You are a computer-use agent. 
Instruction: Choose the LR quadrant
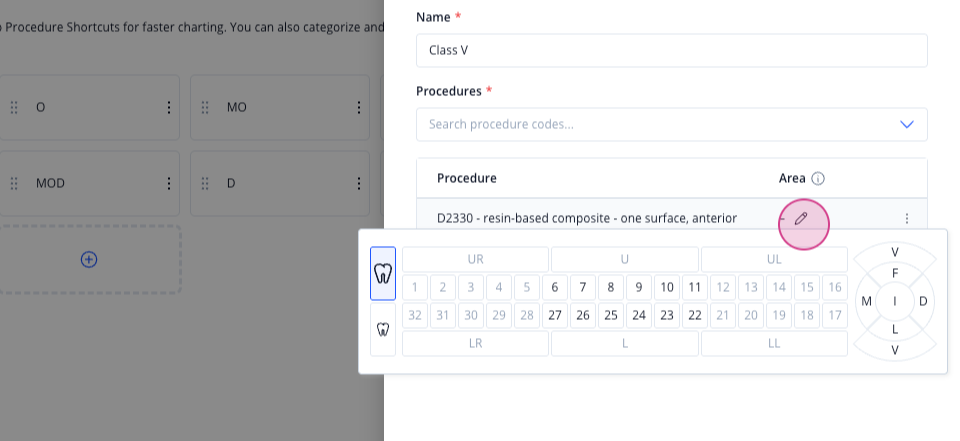coord(476,344)
